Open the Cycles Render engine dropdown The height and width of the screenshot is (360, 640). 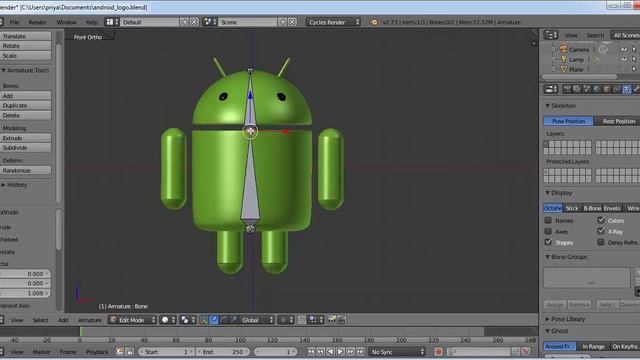pos(333,22)
